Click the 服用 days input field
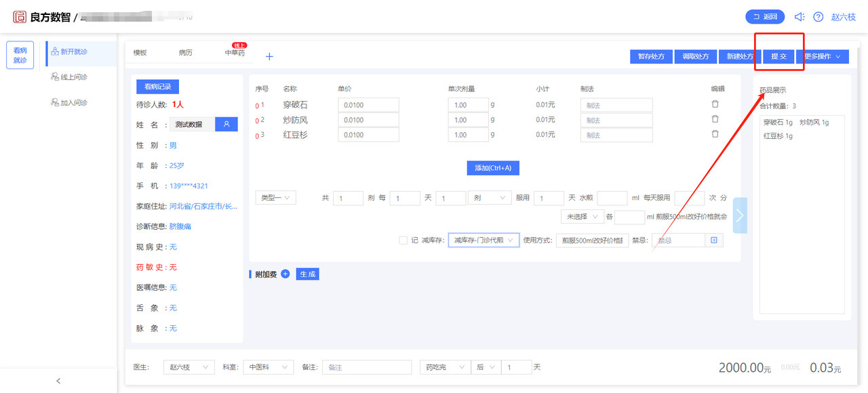Screen dimensions: 868x393 (549, 198)
